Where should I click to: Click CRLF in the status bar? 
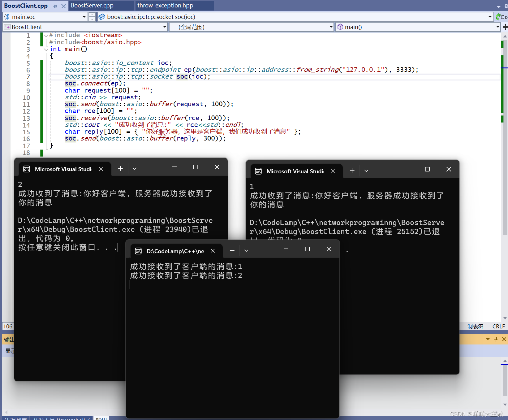(x=498, y=326)
